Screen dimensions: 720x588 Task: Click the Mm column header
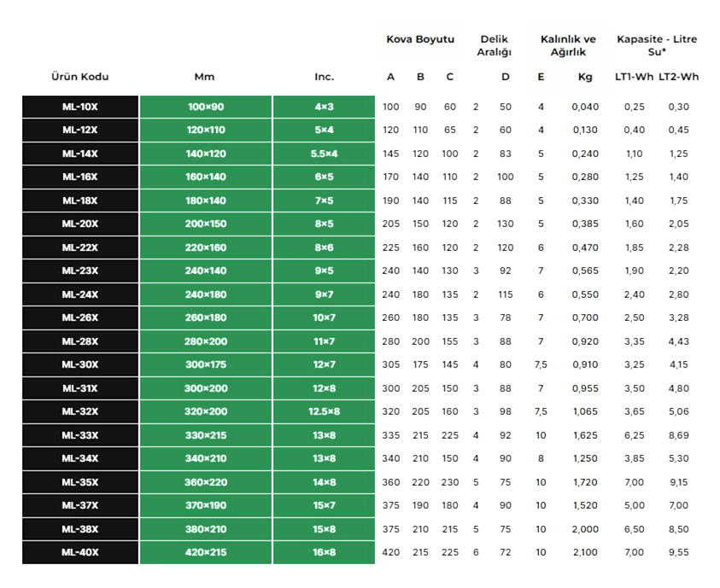[x=205, y=77]
